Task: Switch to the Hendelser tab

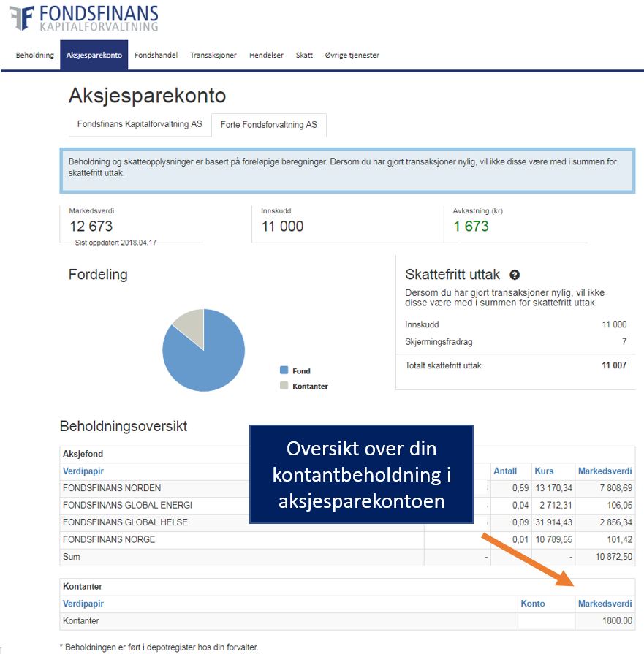Action: pos(266,55)
